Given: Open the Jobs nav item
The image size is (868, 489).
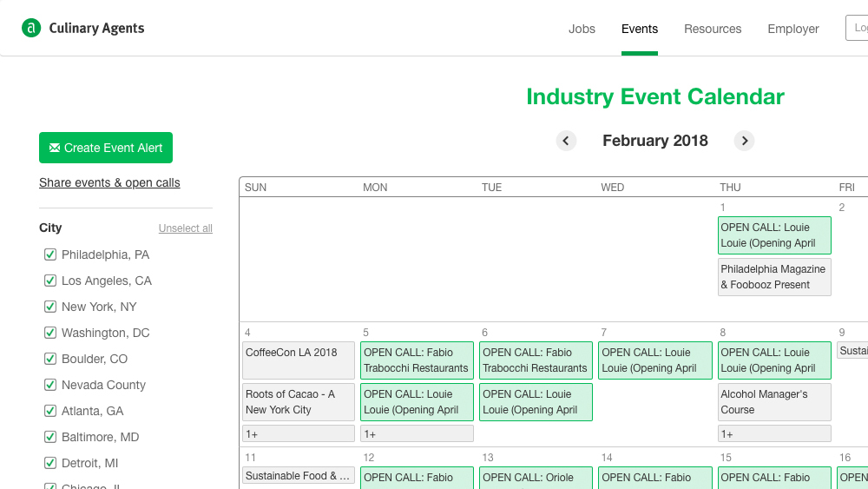Looking at the screenshot, I should coord(582,29).
